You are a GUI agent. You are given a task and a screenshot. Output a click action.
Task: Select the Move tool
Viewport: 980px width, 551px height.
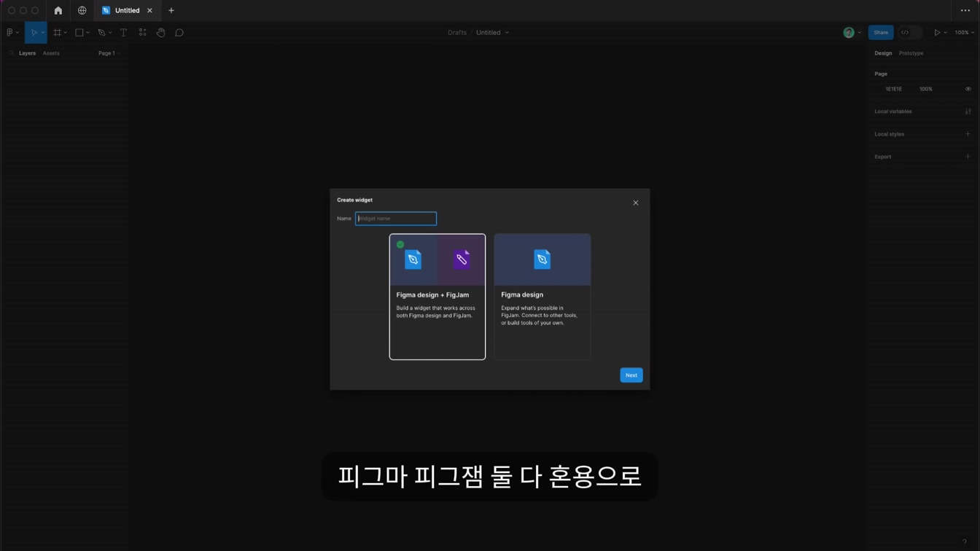(34, 33)
